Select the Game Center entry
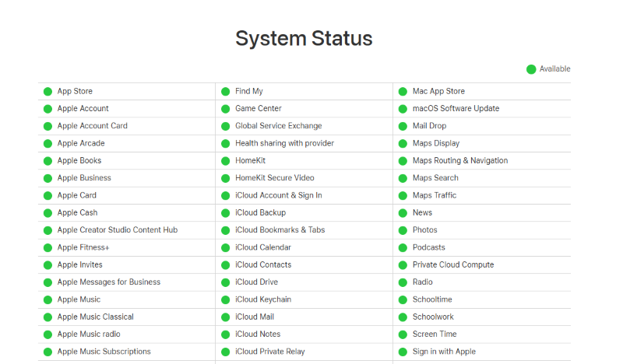This screenshot has height=364, width=623. click(259, 108)
